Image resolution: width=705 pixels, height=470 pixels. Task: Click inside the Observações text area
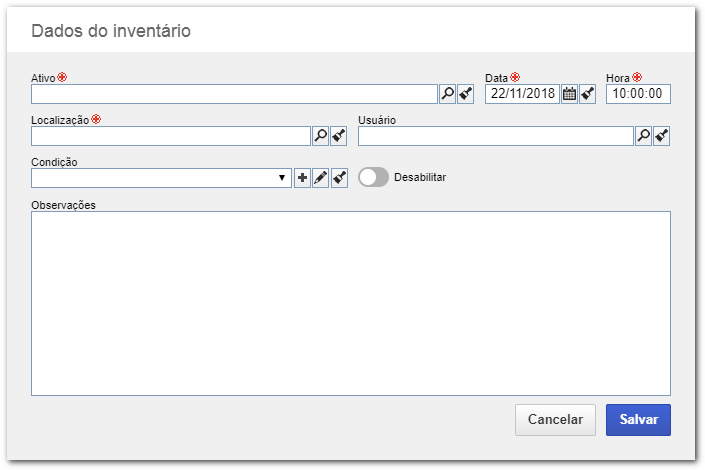click(351, 304)
